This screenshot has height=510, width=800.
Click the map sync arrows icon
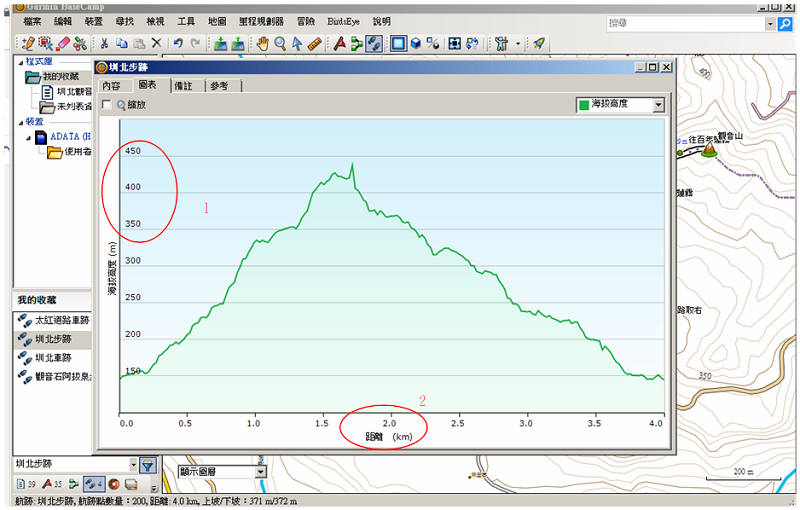click(x=472, y=44)
